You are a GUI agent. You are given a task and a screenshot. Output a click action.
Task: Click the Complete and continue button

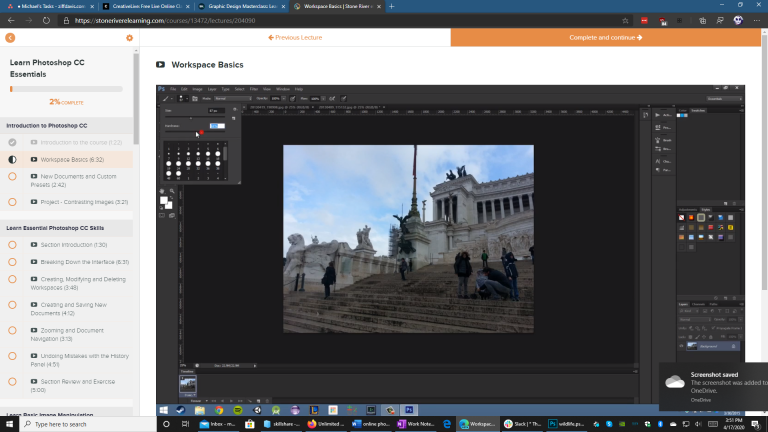click(605, 37)
